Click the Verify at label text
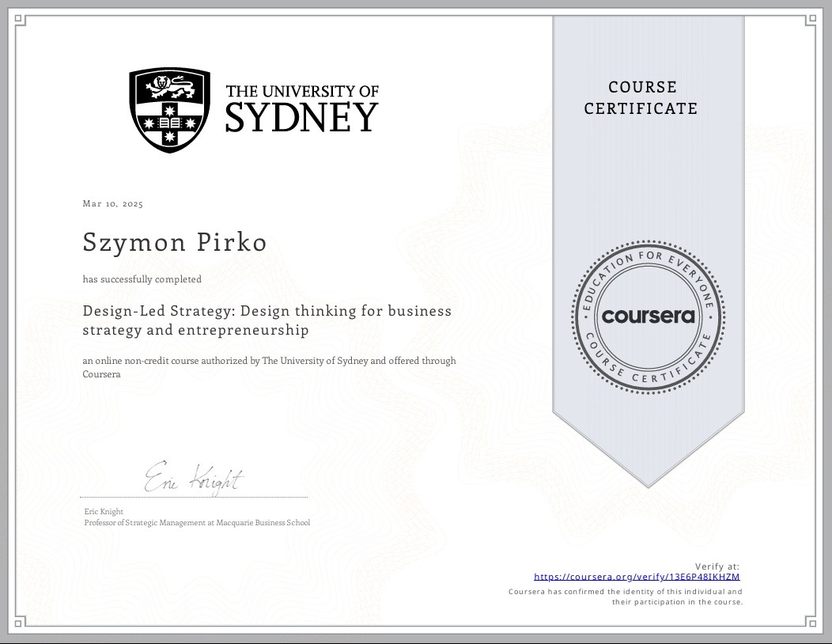This screenshot has height=644, width=832. coord(716,566)
